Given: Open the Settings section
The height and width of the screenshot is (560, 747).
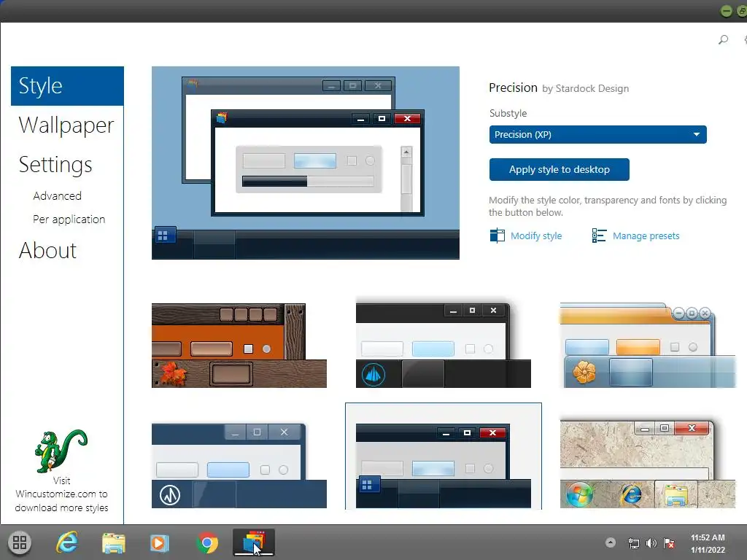Looking at the screenshot, I should coord(55,165).
